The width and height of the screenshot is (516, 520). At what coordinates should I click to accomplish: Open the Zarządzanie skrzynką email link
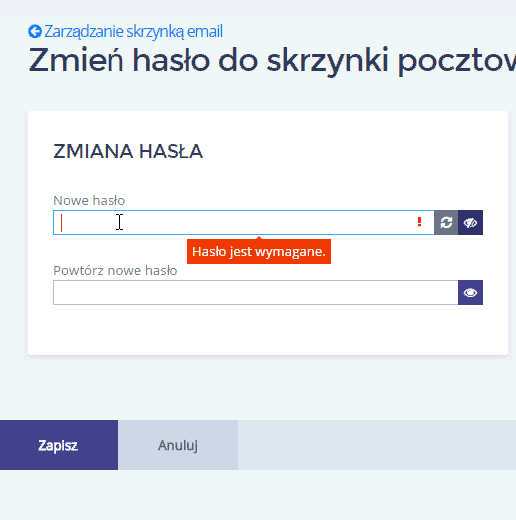coord(133,31)
